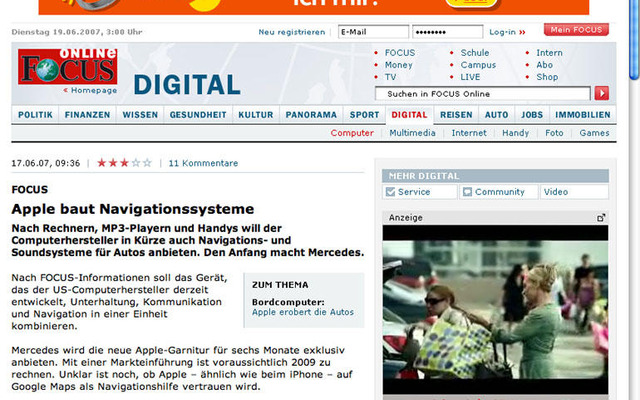Open the TV header link
The height and width of the screenshot is (400, 640).
click(390, 77)
